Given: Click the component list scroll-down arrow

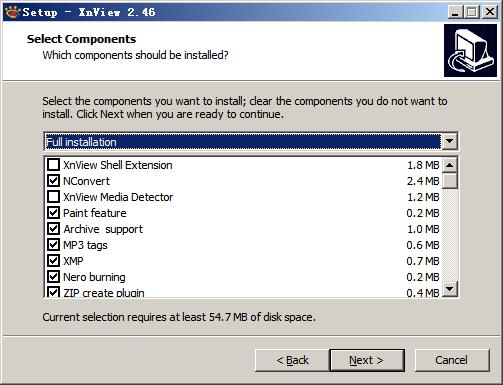Looking at the screenshot, I should (450, 289).
